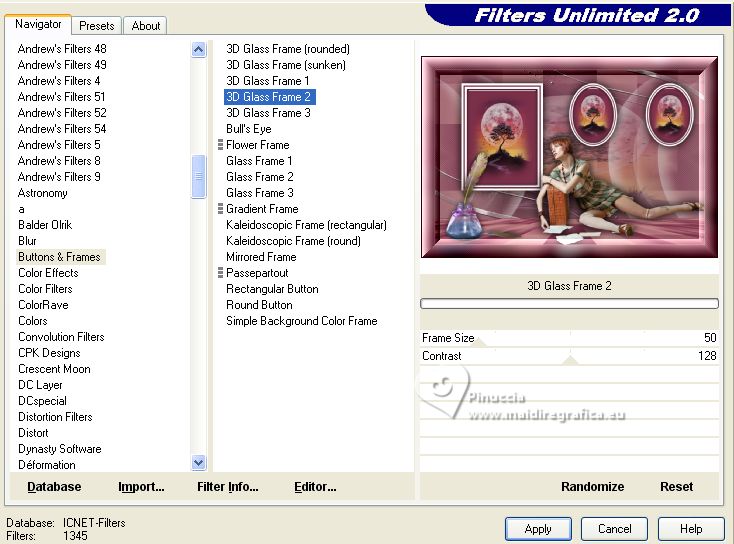
Task: Click the progress bar under filter name
Action: click(569, 304)
